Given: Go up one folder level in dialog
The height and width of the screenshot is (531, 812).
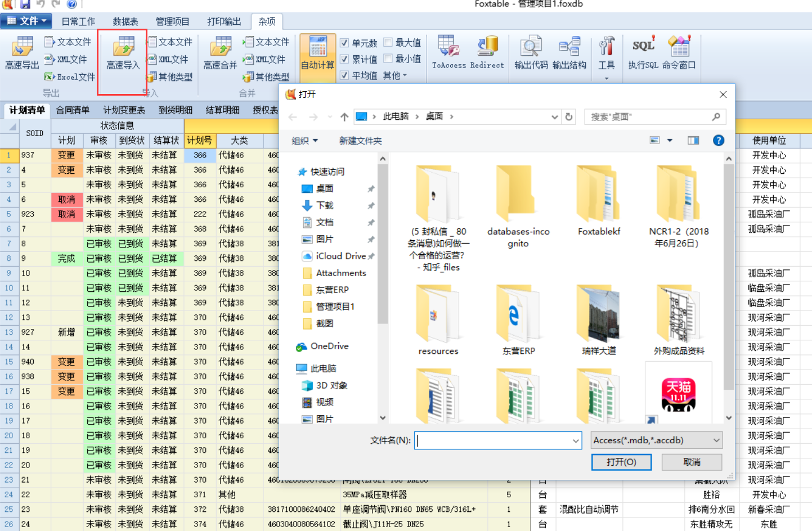Looking at the screenshot, I should pyautogui.click(x=344, y=116).
